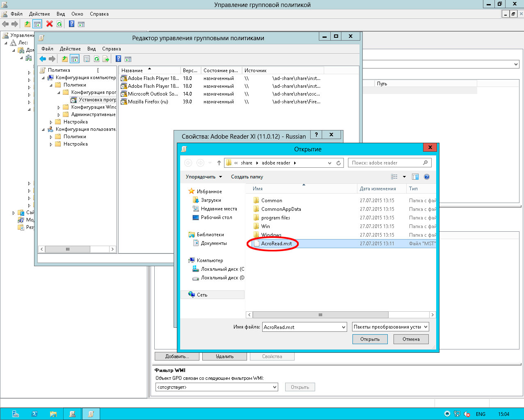Open Справка menu in policy editor
This screenshot has width=524, height=420.
pyautogui.click(x=112, y=49)
